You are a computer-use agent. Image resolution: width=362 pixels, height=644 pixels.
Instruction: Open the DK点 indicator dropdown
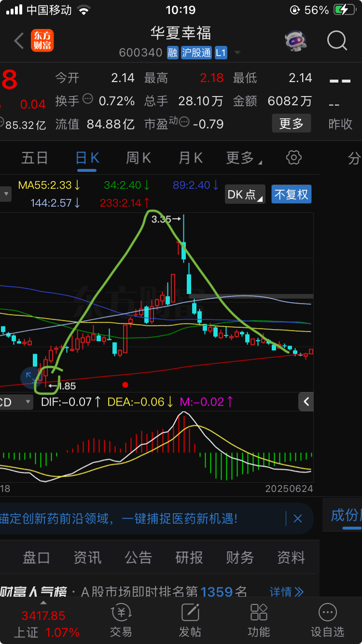point(245,195)
